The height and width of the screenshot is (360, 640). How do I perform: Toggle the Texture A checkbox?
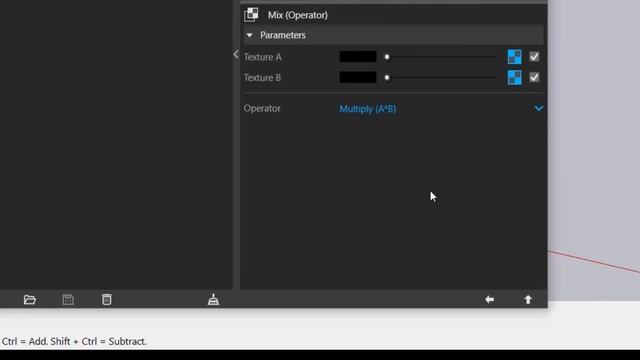(534, 57)
